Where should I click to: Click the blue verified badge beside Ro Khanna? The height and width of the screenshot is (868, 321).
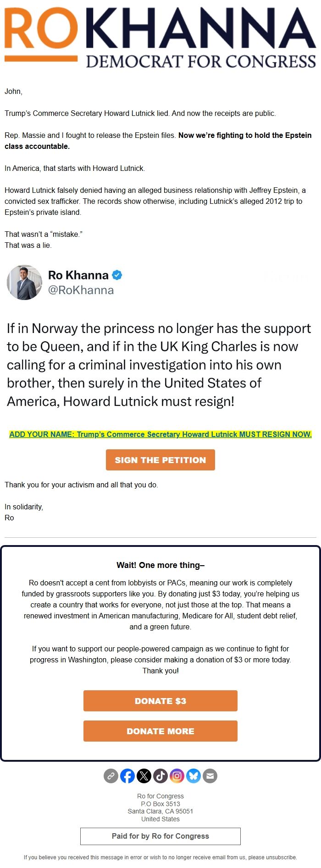click(117, 275)
